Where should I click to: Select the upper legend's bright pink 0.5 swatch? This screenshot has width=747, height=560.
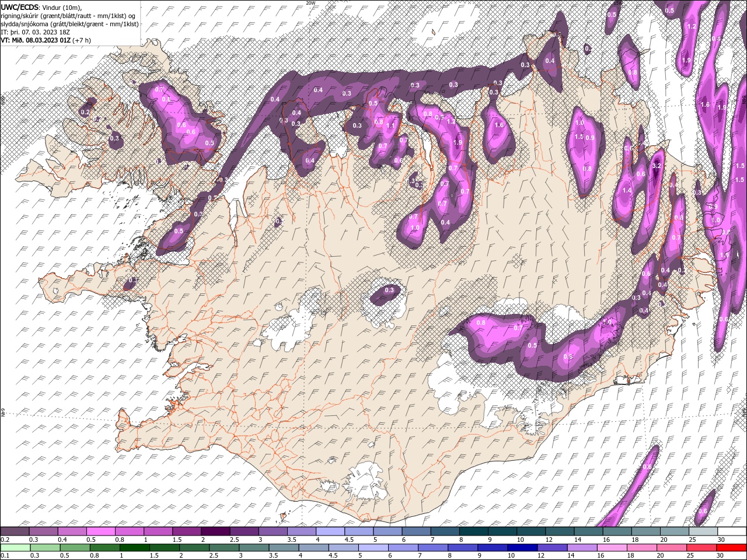tap(101, 531)
